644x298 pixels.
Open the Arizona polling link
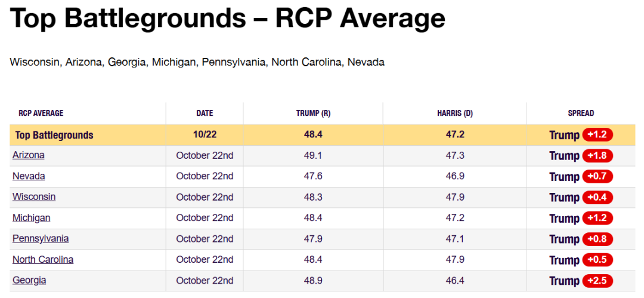(x=29, y=155)
